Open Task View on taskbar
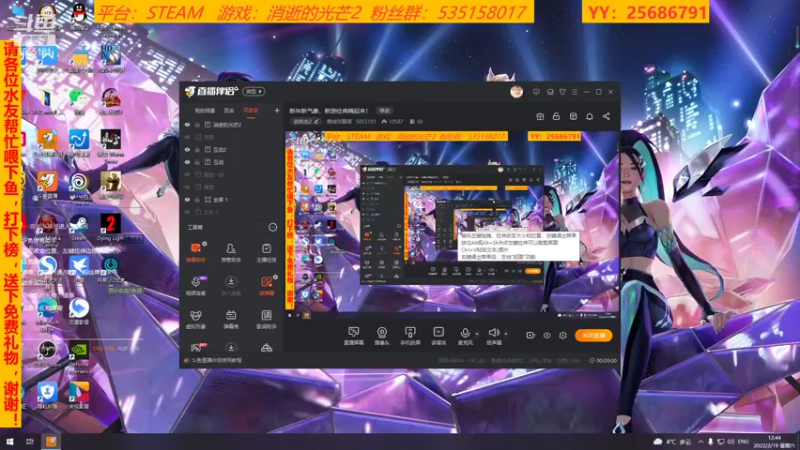The image size is (800, 450). point(30,441)
